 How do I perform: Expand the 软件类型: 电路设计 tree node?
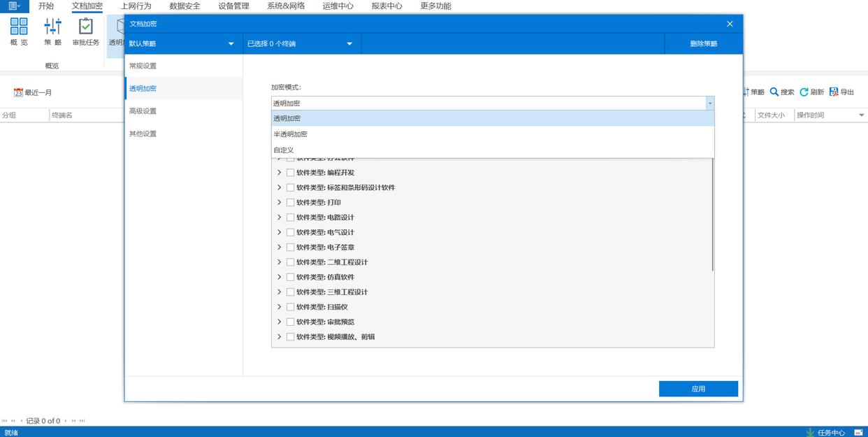[280, 217]
